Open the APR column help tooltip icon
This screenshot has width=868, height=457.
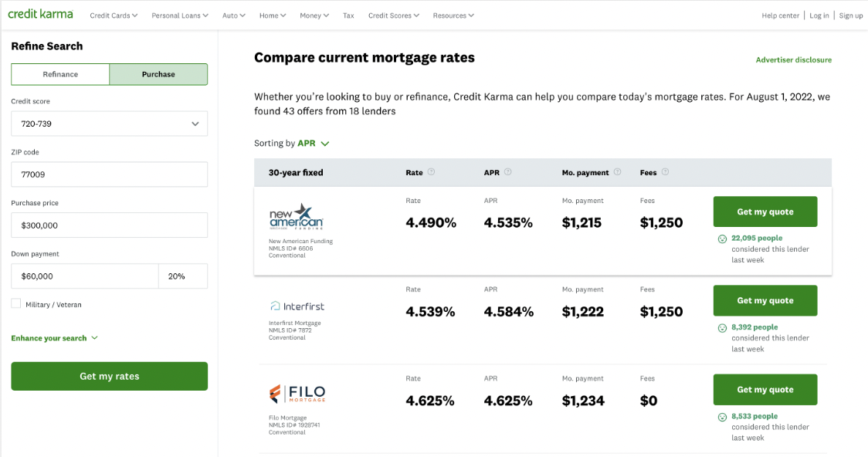point(508,172)
